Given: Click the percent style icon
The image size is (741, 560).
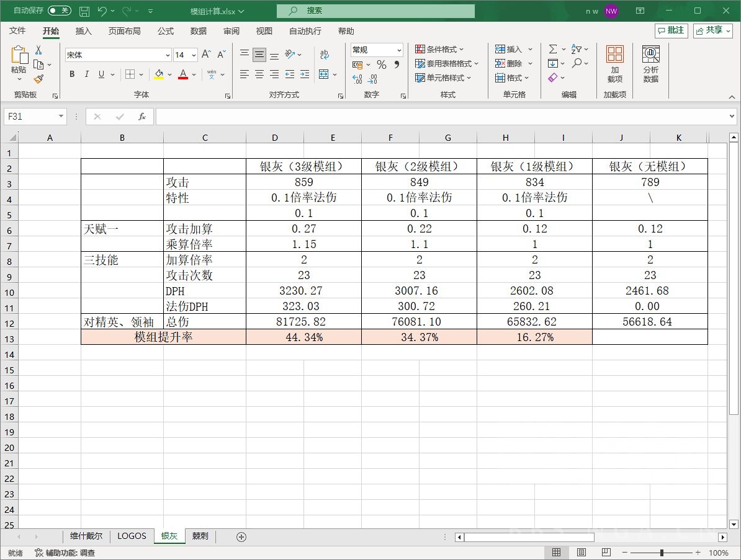Looking at the screenshot, I should pyautogui.click(x=382, y=64).
